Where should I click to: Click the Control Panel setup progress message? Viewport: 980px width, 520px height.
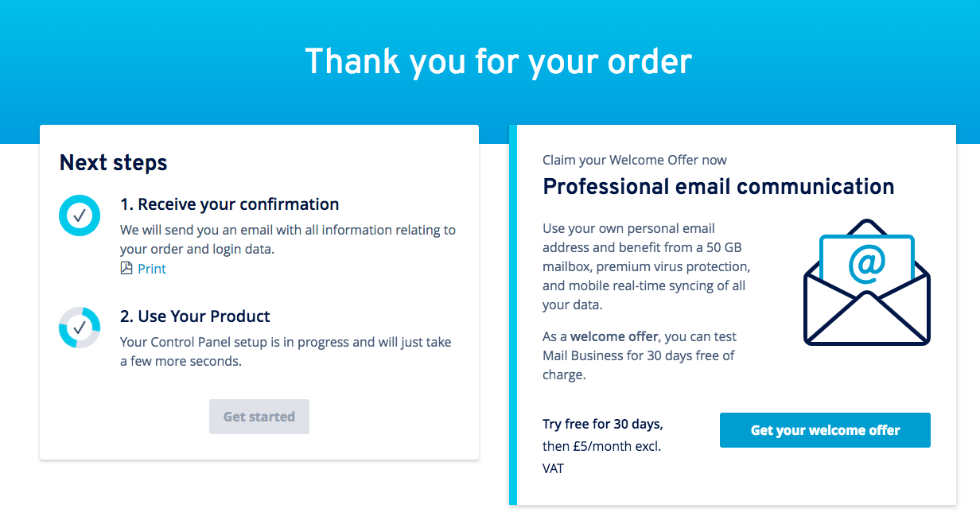point(286,351)
